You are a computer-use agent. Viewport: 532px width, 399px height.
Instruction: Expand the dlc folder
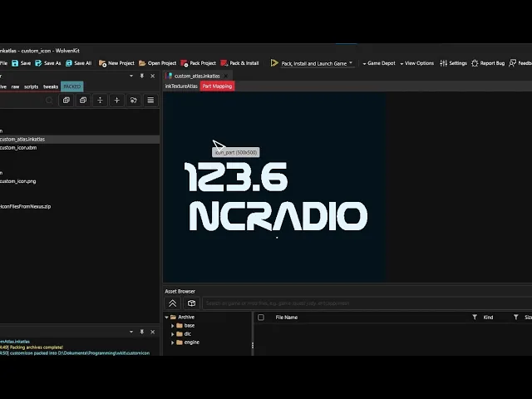(173, 334)
